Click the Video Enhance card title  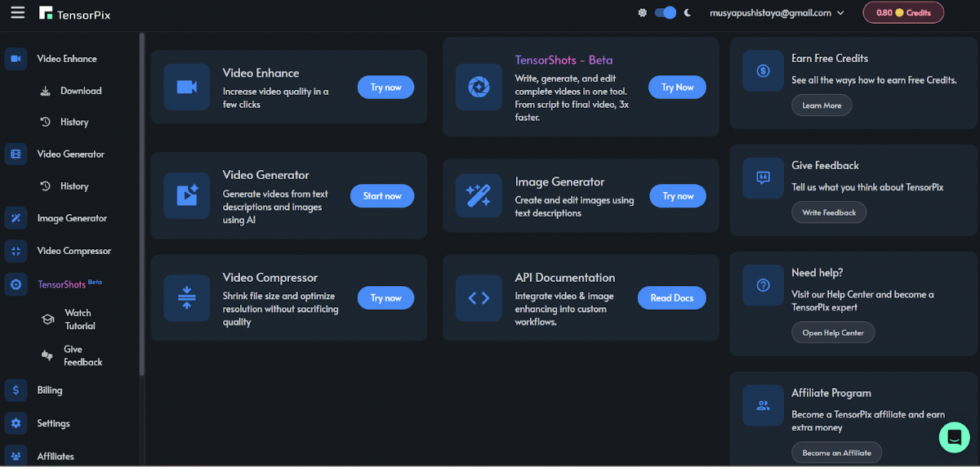click(x=261, y=73)
